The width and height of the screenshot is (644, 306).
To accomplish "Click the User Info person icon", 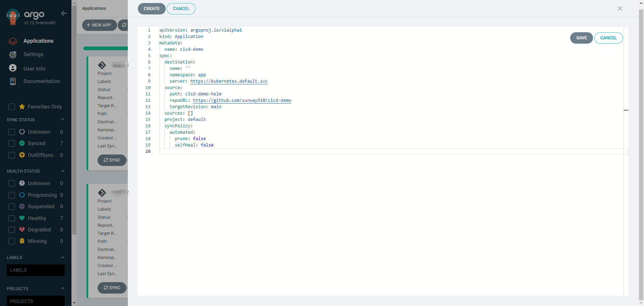I will (13, 68).
